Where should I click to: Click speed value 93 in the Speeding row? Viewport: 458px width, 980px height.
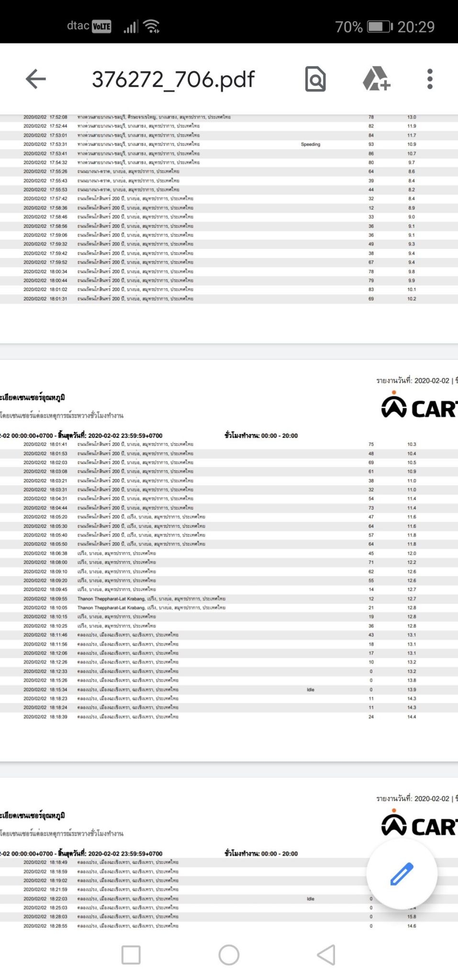[371, 144]
